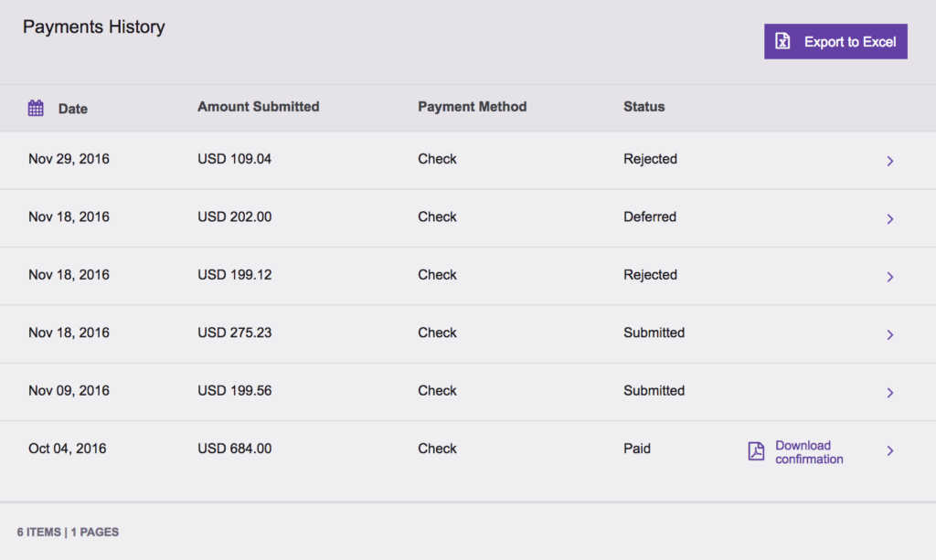This screenshot has height=560, width=936.
Task: Click the Status column header
Action: 643,107
